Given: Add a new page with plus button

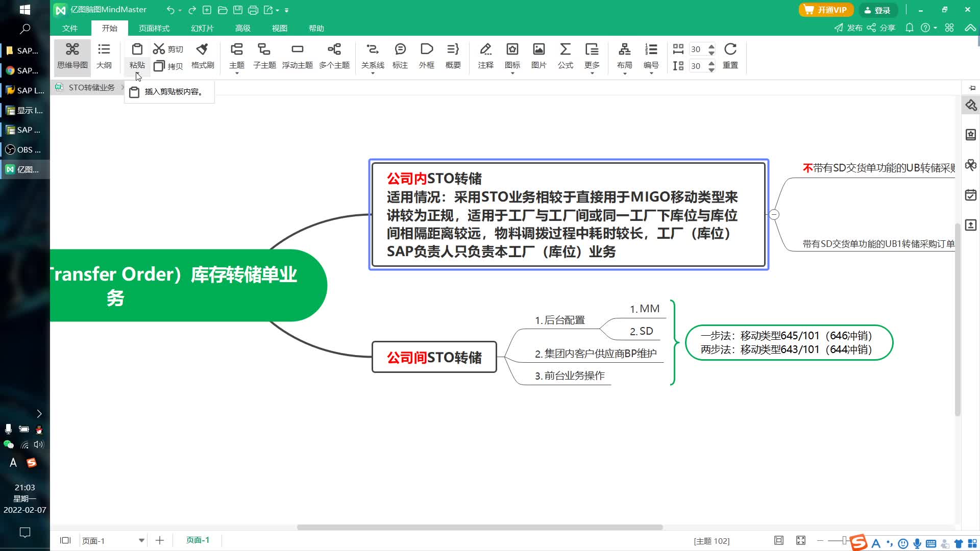Looking at the screenshot, I should [160, 540].
